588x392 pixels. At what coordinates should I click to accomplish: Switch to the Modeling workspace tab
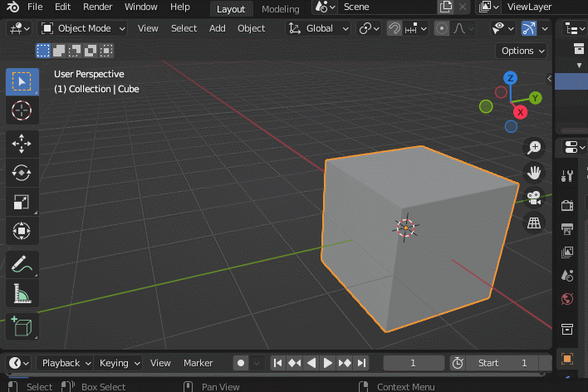click(280, 9)
